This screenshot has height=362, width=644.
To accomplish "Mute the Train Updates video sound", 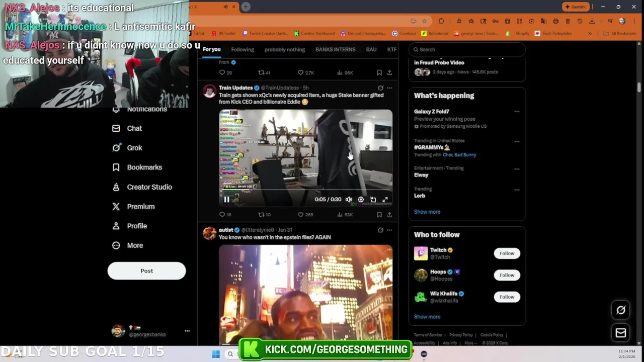I will click(x=349, y=200).
